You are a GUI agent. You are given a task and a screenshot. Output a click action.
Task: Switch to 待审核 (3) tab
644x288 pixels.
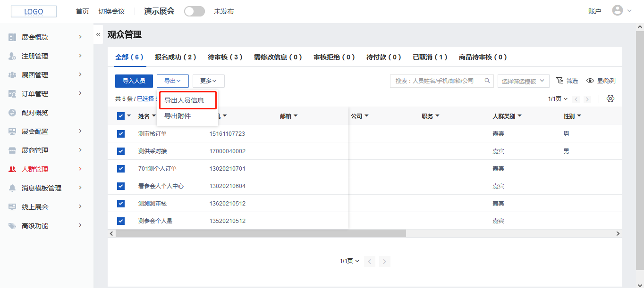click(x=225, y=57)
